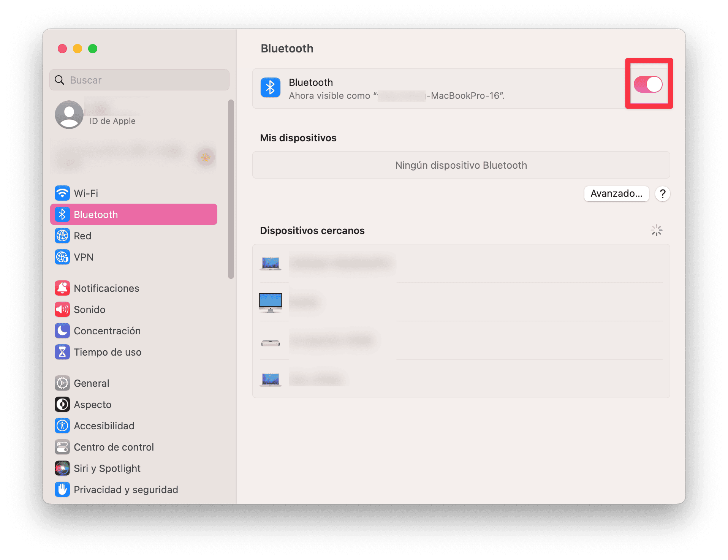The height and width of the screenshot is (560, 728).
Task: Select the Privacidad y seguridad label
Action: (126, 489)
